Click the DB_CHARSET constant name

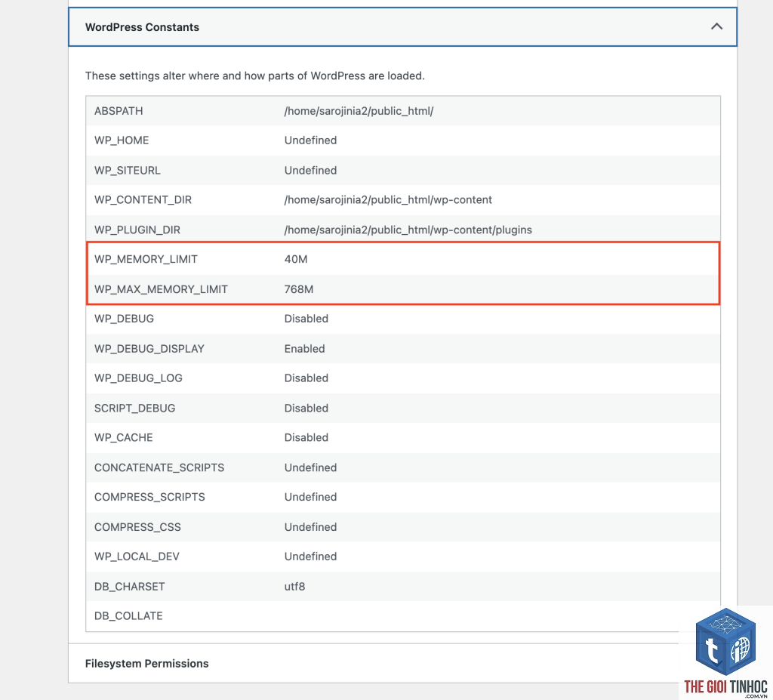[130, 587]
